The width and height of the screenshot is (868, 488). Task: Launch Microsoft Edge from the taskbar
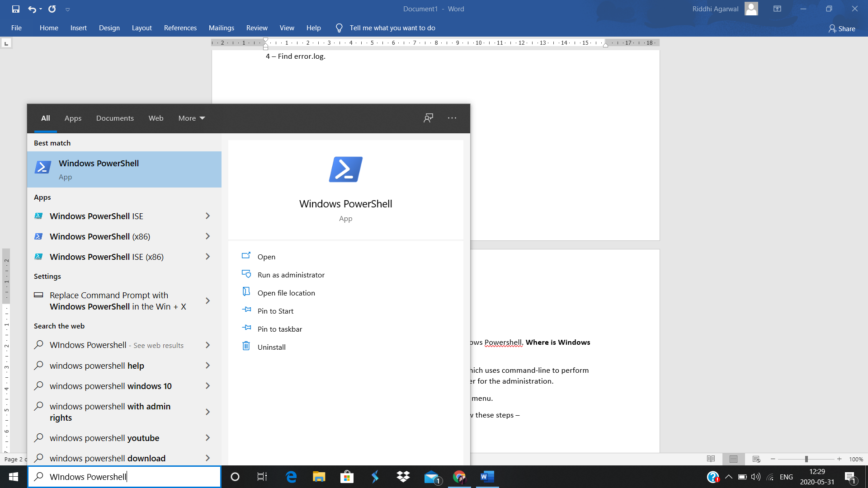[291, 477]
